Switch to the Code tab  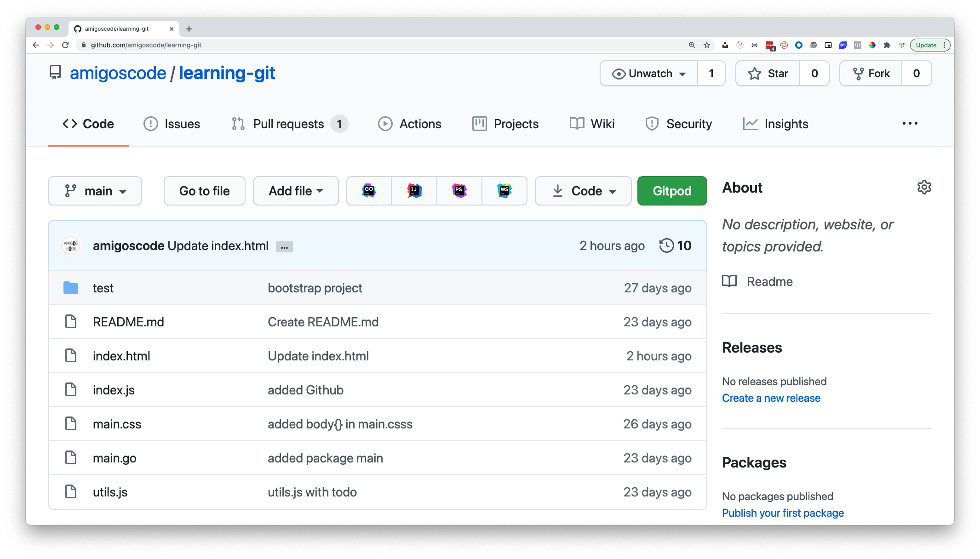point(88,124)
